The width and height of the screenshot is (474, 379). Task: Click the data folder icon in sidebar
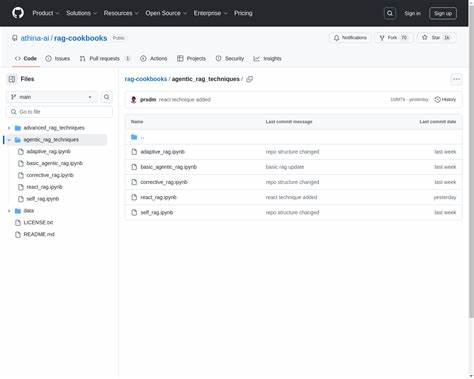coord(18,211)
